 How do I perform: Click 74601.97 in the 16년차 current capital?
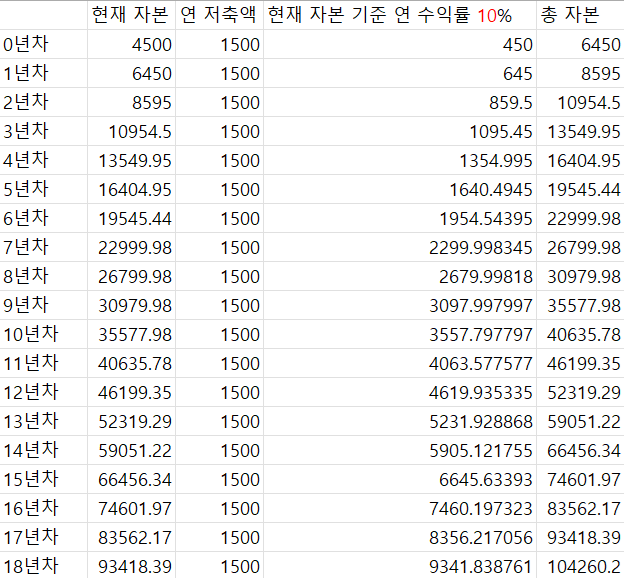(x=131, y=509)
